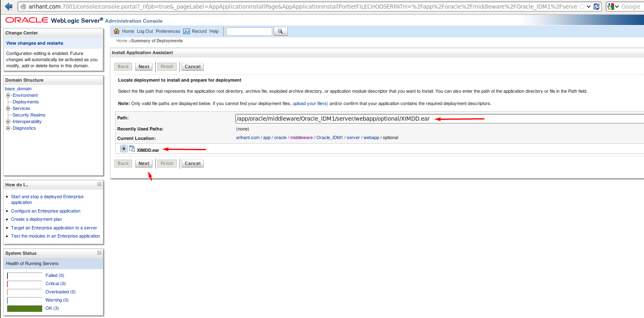This screenshot has height=318, width=644.
Task: Focus the Google search box in the browser
Action: (632, 7)
